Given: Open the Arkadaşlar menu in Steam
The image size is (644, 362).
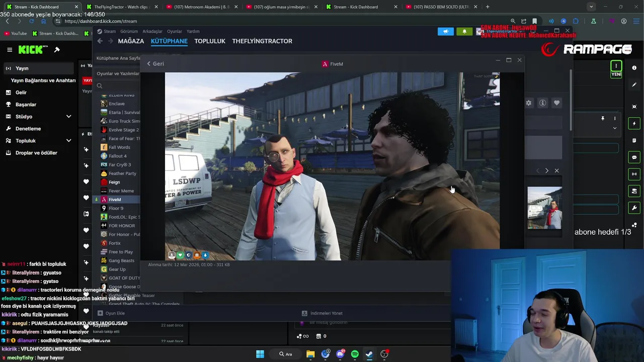Looking at the screenshot, I should tap(152, 31).
